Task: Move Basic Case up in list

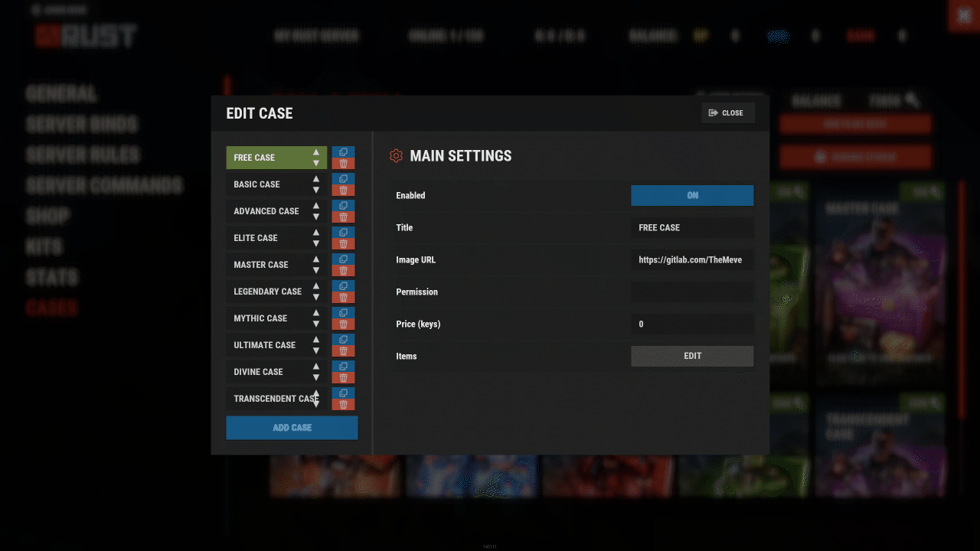Action: coord(316,179)
